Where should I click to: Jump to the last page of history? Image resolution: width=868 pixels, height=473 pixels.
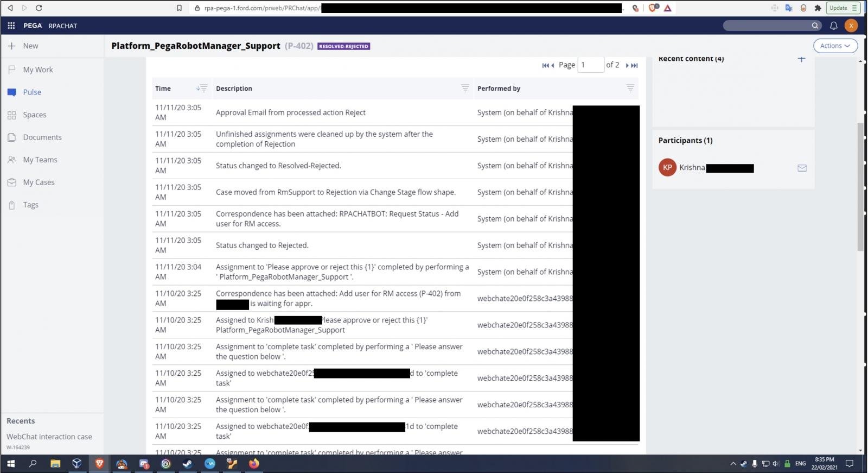tap(634, 65)
